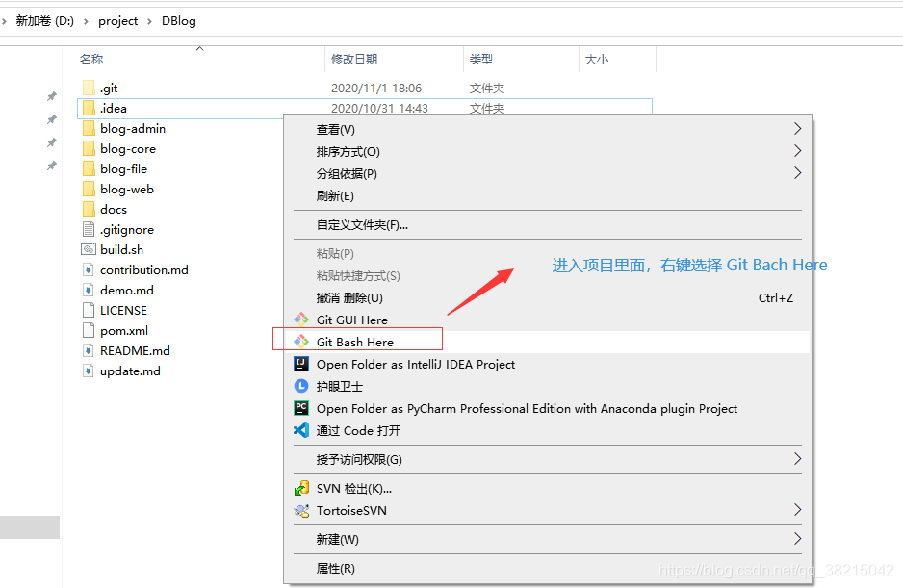Open the breadcrumb chevron after 新加卷 (D:)
The image size is (903, 588).
pos(87,21)
